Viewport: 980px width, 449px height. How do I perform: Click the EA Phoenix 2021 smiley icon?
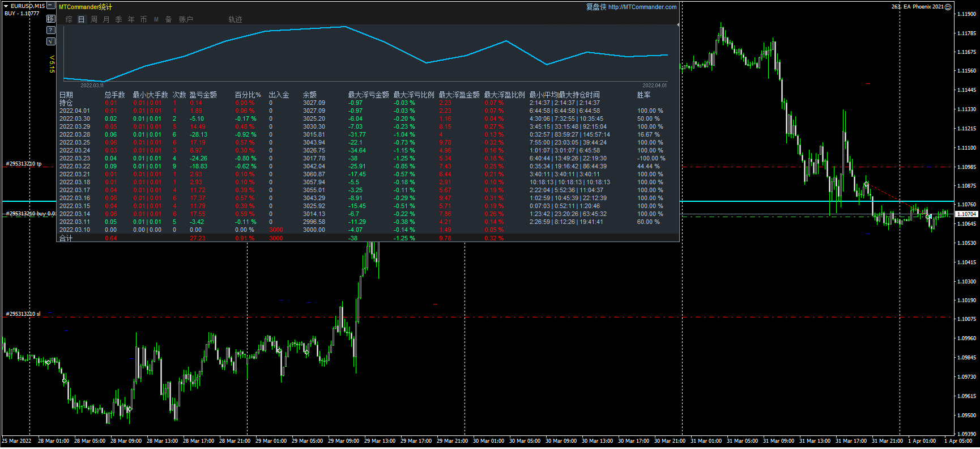[948, 7]
